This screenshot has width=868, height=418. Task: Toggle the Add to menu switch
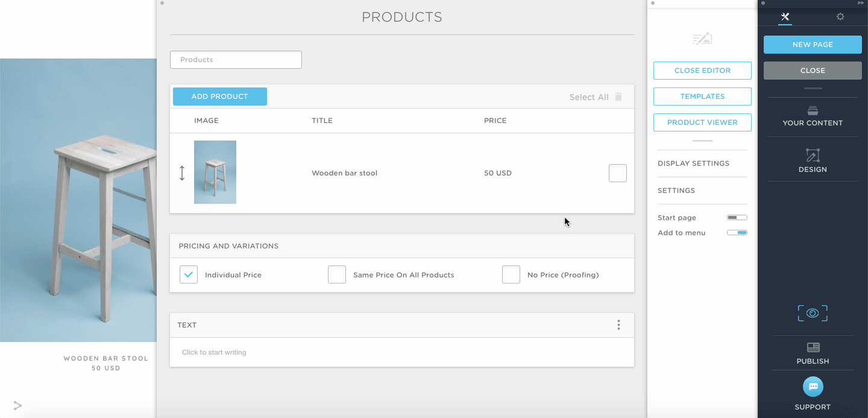tap(737, 233)
